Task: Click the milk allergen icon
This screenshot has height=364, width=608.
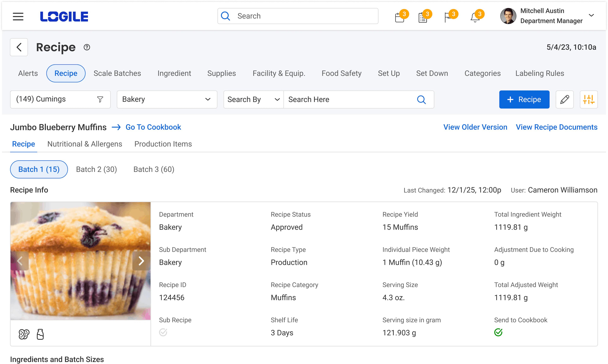Action: point(40,334)
